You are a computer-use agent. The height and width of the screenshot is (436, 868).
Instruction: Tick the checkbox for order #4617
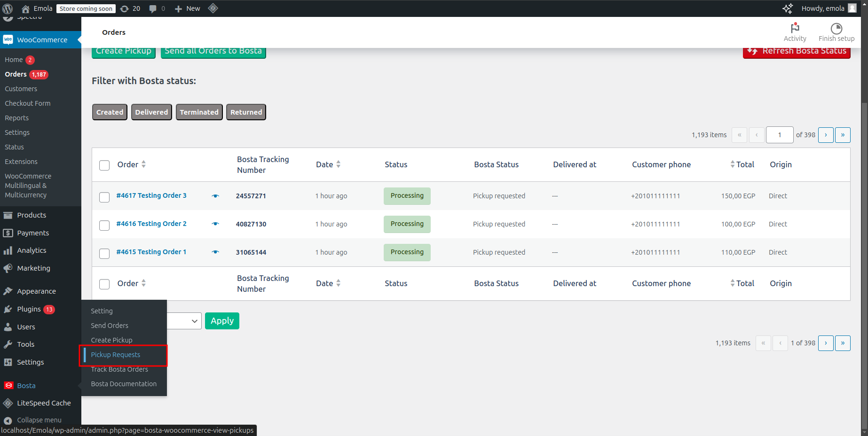(x=104, y=197)
